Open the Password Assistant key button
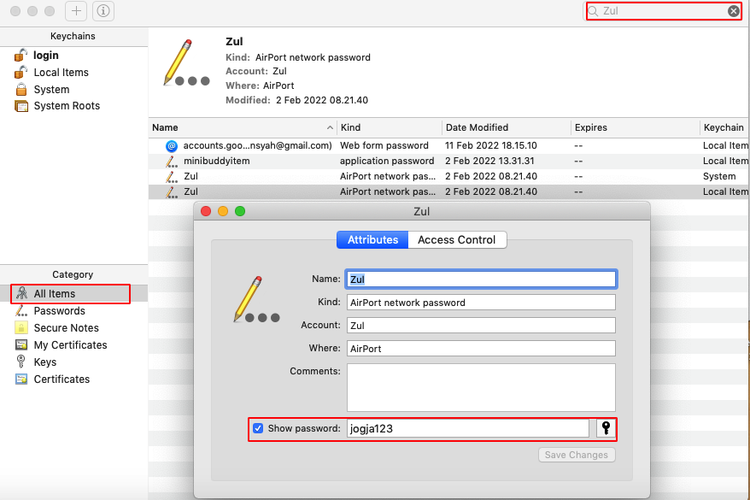Screen dimensions: 750x500 click(x=606, y=428)
